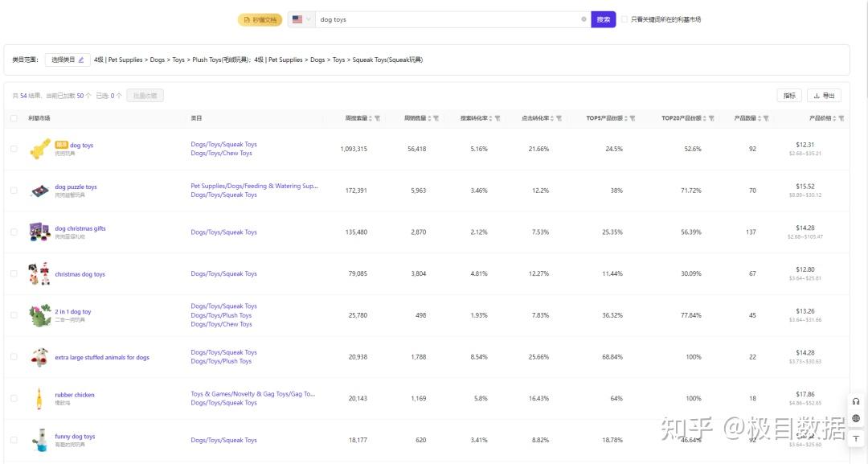The height and width of the screenshot is (464, 868).
Task: Filter the 周销售量 column
Action: coord(436,118)
